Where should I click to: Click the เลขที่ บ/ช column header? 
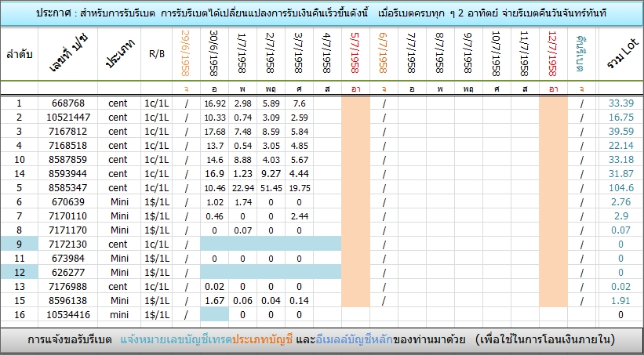[x=68, y=54]
